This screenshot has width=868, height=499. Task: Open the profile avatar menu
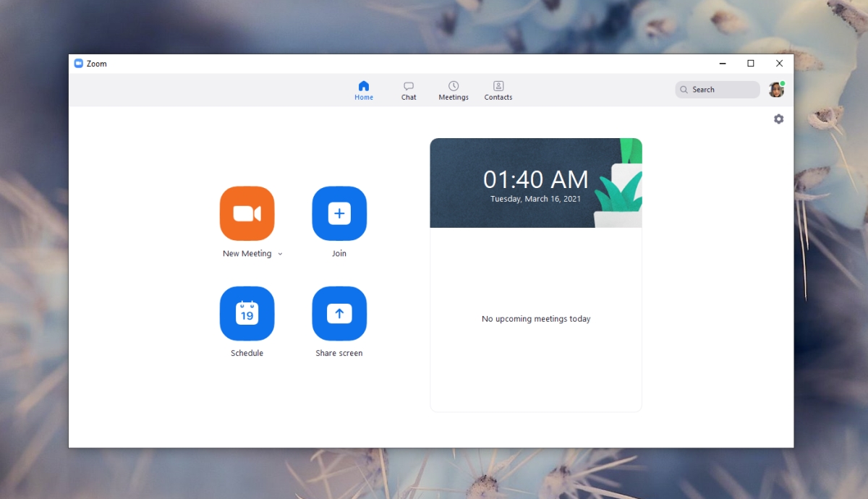tap(776, 90)
